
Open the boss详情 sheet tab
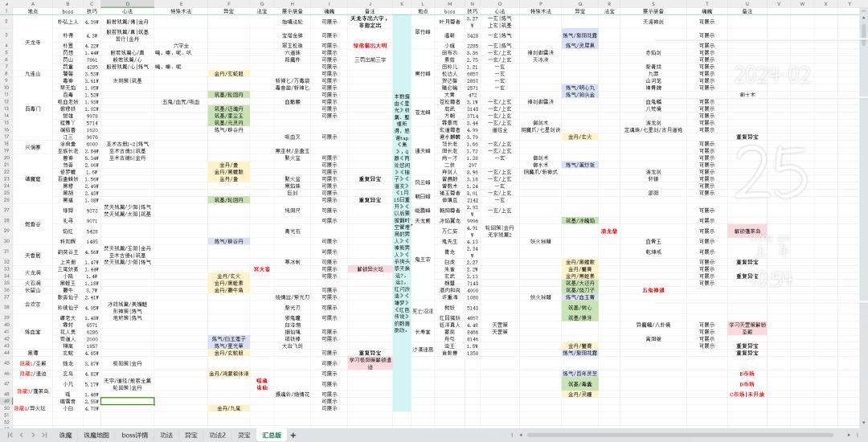pos(134,436)
